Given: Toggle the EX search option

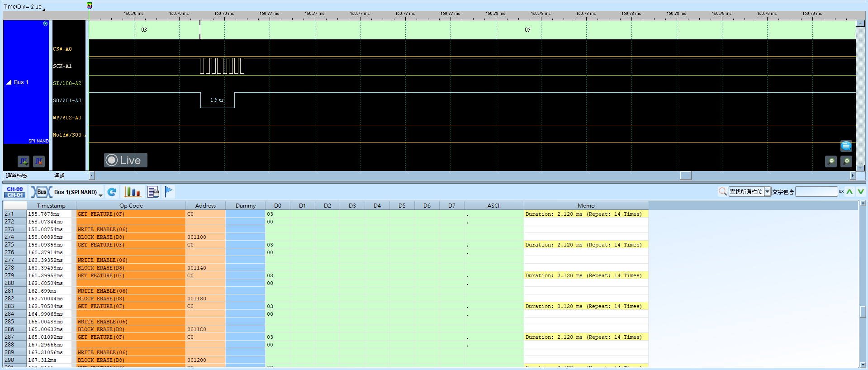Looking at the screenshot, I should tap(841, 192).
